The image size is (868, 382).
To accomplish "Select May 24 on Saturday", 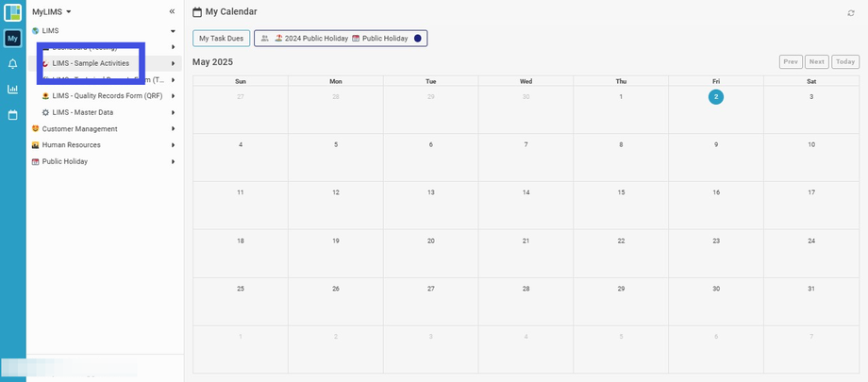I will pyautogui.click(x=811, y=241).
